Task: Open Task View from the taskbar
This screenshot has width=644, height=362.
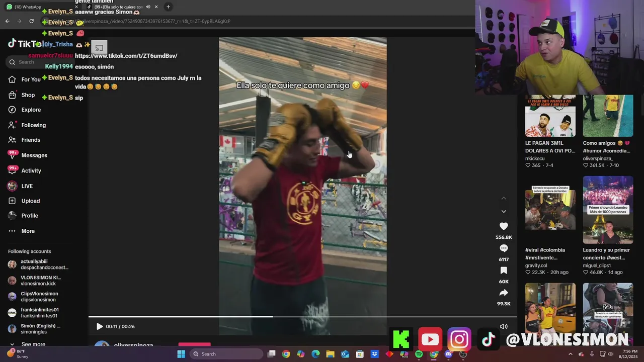Action: tap(271, 354)
